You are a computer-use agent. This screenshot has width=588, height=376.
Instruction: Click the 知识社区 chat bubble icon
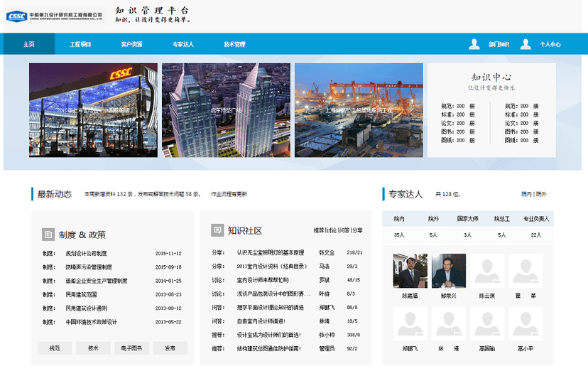click(217, 230)
